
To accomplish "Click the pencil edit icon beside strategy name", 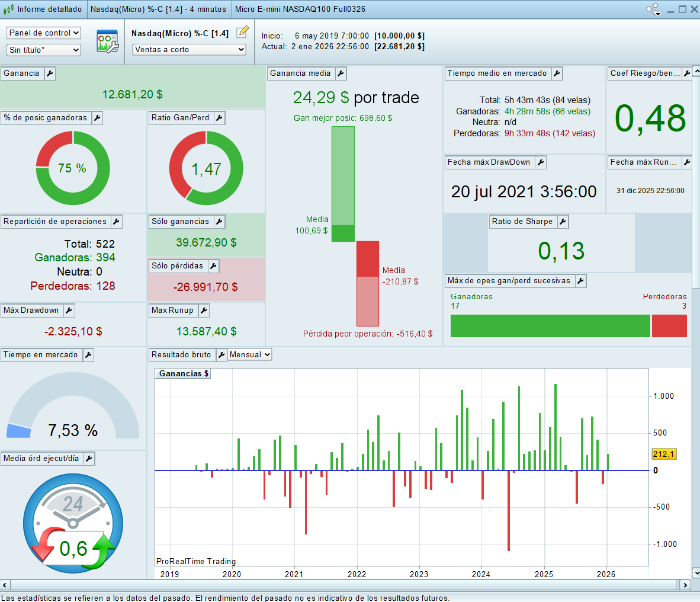I will [x=242, y=33].
